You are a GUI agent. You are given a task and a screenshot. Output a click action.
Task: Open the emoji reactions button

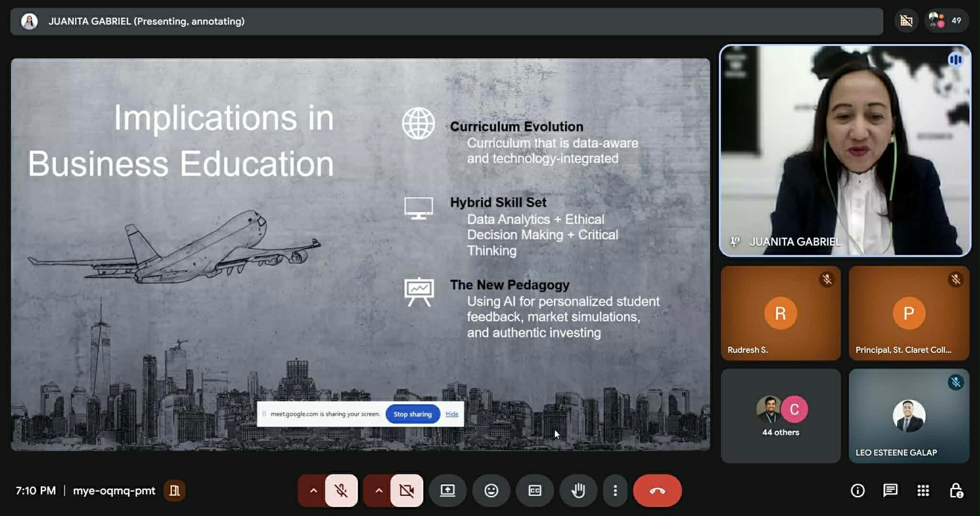491,491
